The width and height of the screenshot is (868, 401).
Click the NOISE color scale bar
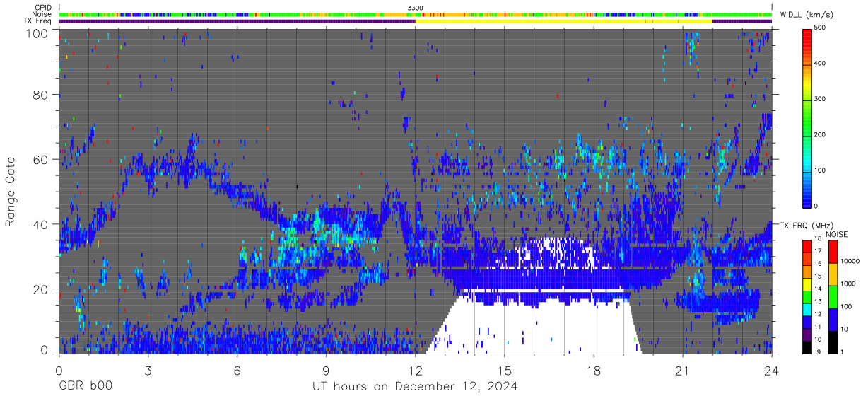[x=833, y=296]
